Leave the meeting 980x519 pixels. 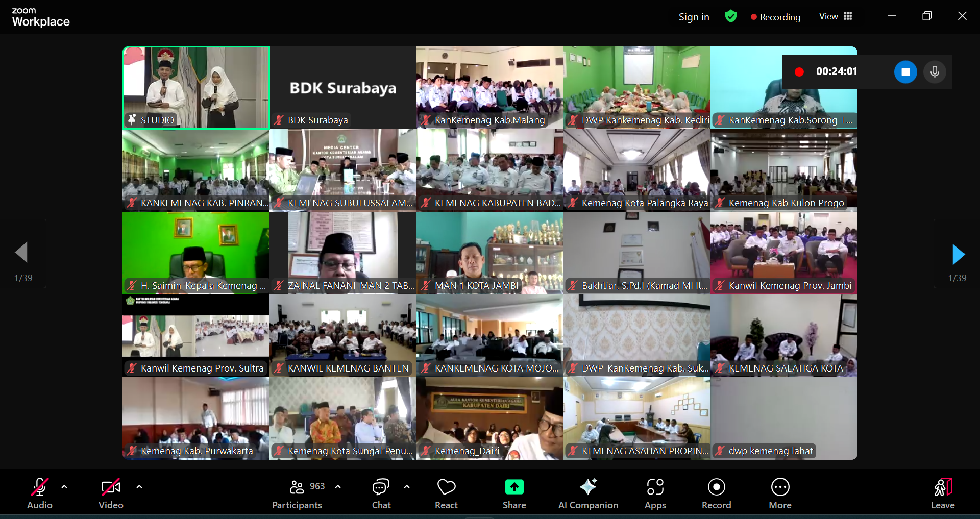(x=942, y=493)
